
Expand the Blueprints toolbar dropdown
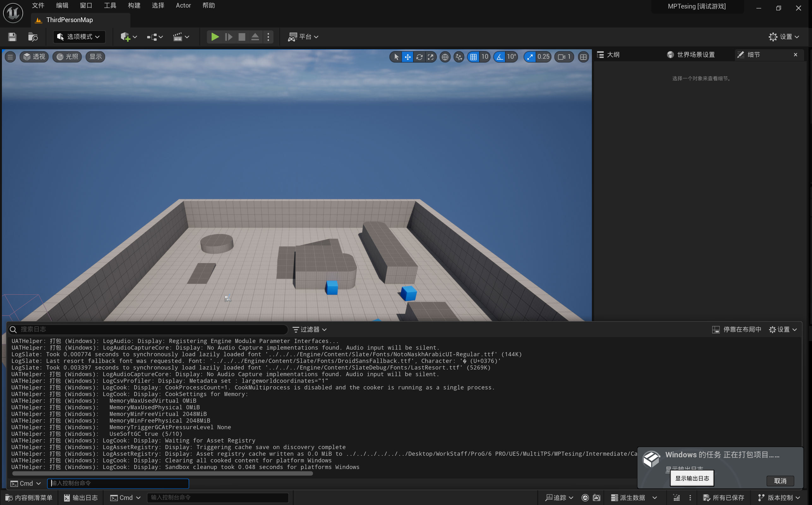[155, 37]
